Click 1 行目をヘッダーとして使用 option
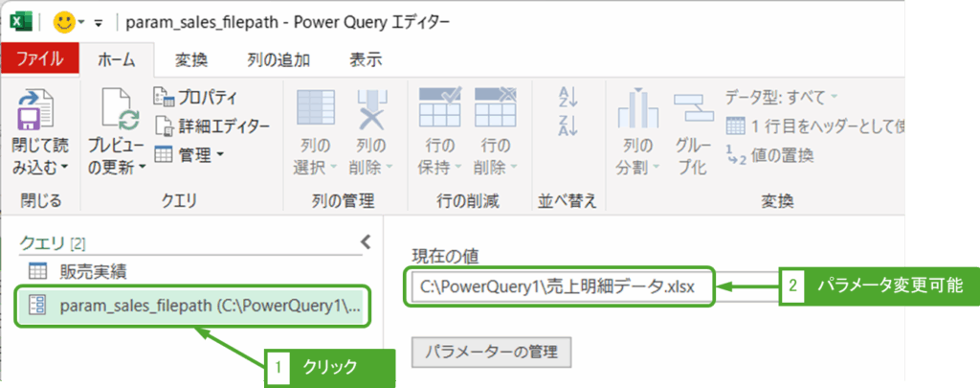Viewport: 980px width, 388px height. click(x=815, y=126)
